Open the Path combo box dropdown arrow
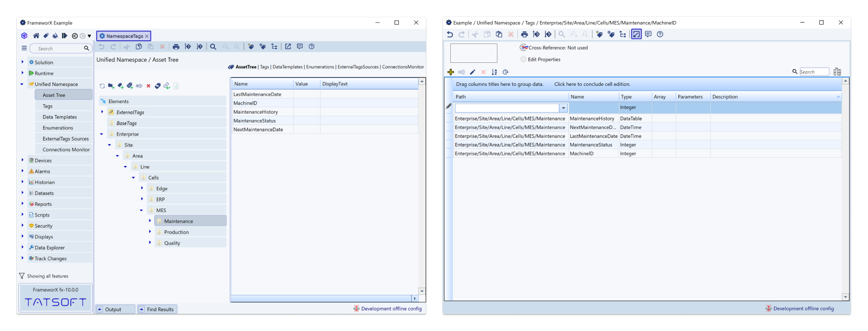The height and width of the screenshot is (331, 868). coord(563,108)
